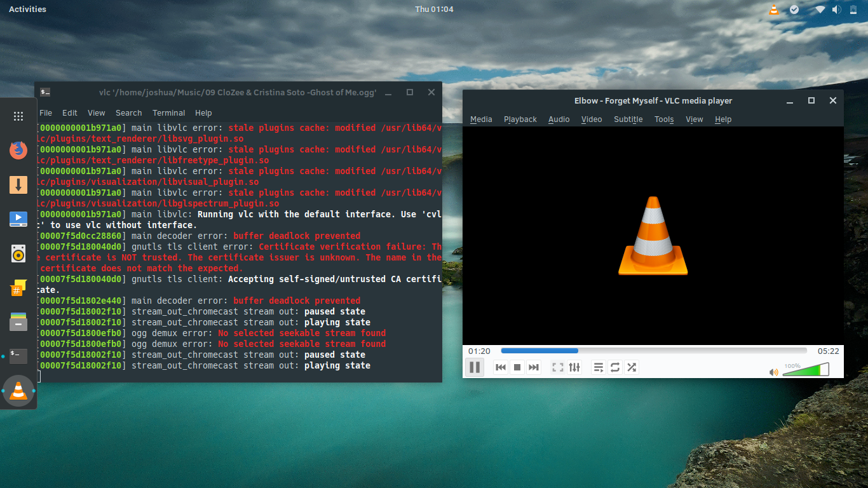Click 'buffer deadlock prevented' first occurrence in terminal
The width and height of the screenshot is (868, 488).
pyautogui.click(x=297, y=236)
